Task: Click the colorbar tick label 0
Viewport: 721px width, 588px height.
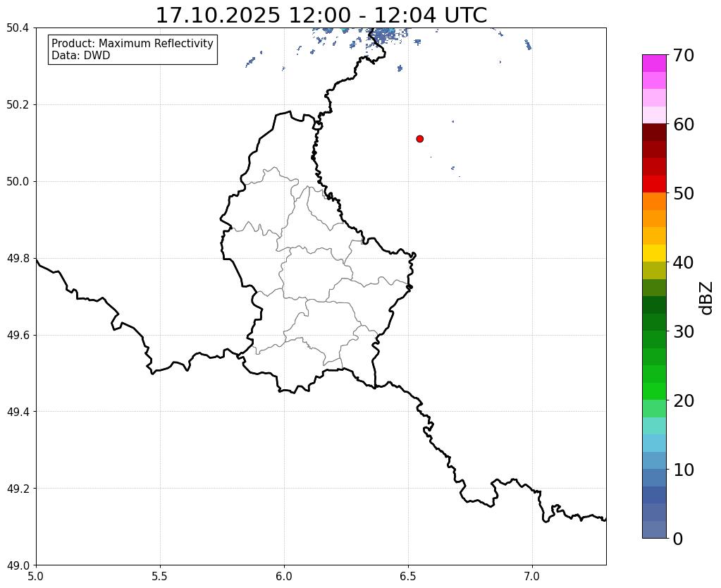Action: click(x=678, y=539)
